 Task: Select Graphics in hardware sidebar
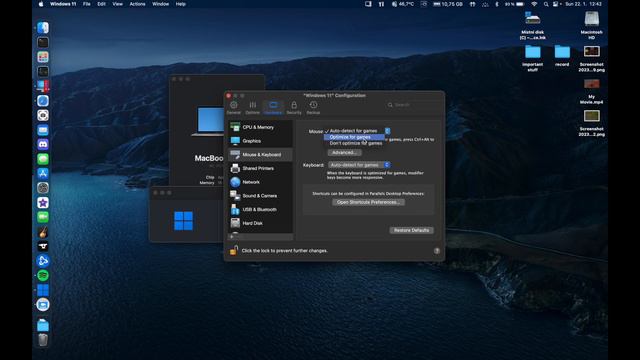tap(260, 141)
